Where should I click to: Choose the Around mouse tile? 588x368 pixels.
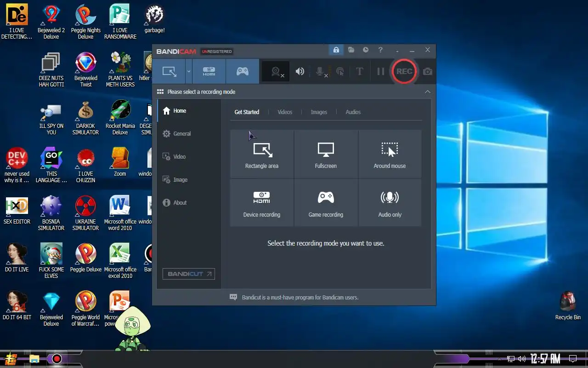coord(390,154)
